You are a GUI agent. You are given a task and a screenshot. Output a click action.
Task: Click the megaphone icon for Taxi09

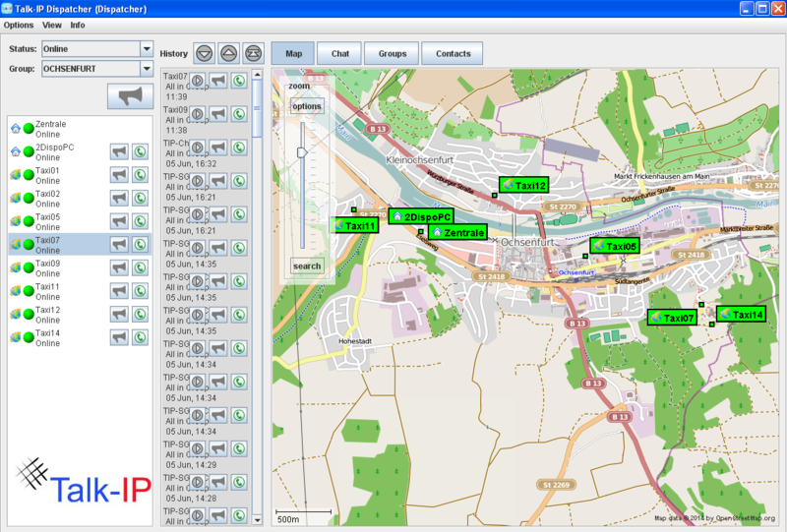coord(119,267)
